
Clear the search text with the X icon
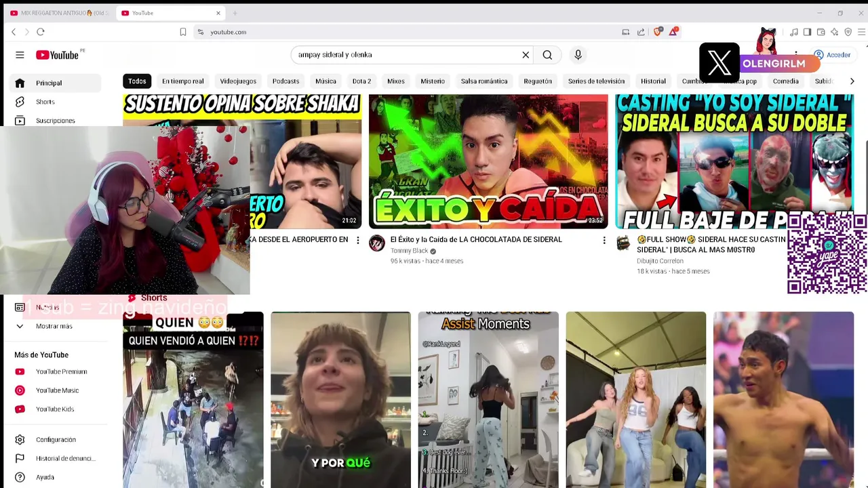526,55
